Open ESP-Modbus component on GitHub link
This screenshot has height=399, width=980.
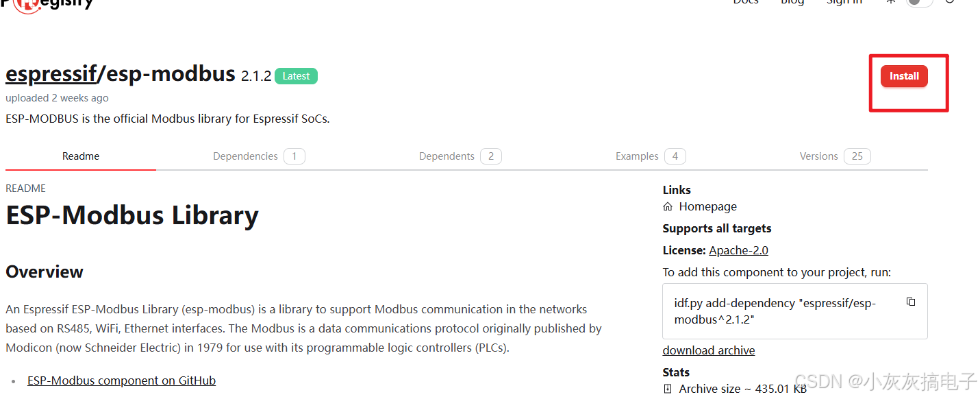point(121,380)
